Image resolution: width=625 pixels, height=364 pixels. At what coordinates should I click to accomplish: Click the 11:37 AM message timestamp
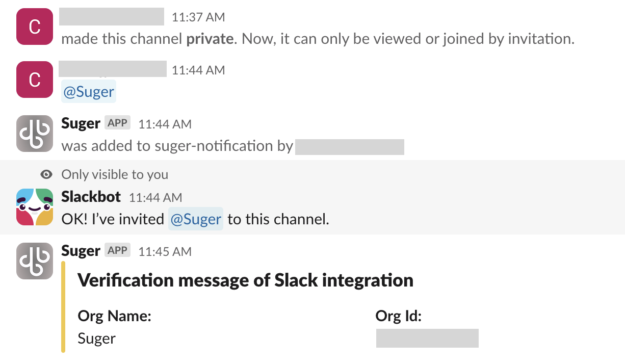[x=198, y=17]
